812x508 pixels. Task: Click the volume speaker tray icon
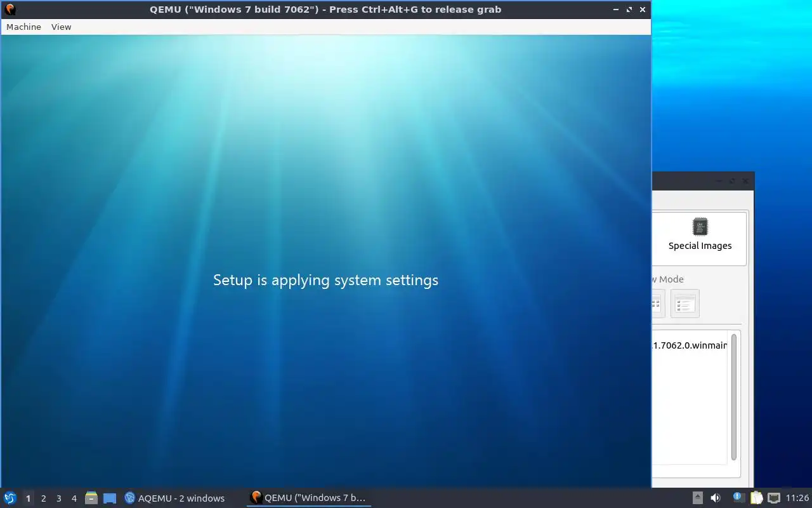(x=716, y=498)
